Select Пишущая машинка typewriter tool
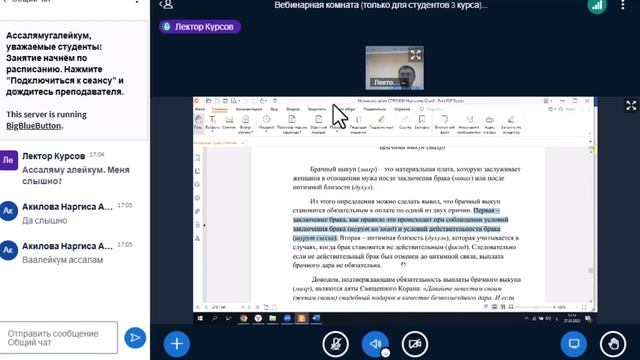The image size is (640, 360). coord(358,124)
